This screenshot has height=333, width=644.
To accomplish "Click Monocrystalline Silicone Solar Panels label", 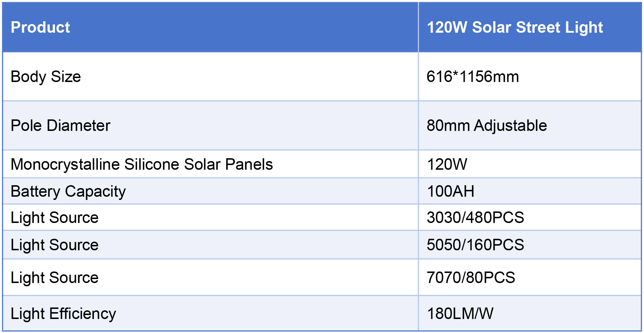I will click(x=142, y=164).
